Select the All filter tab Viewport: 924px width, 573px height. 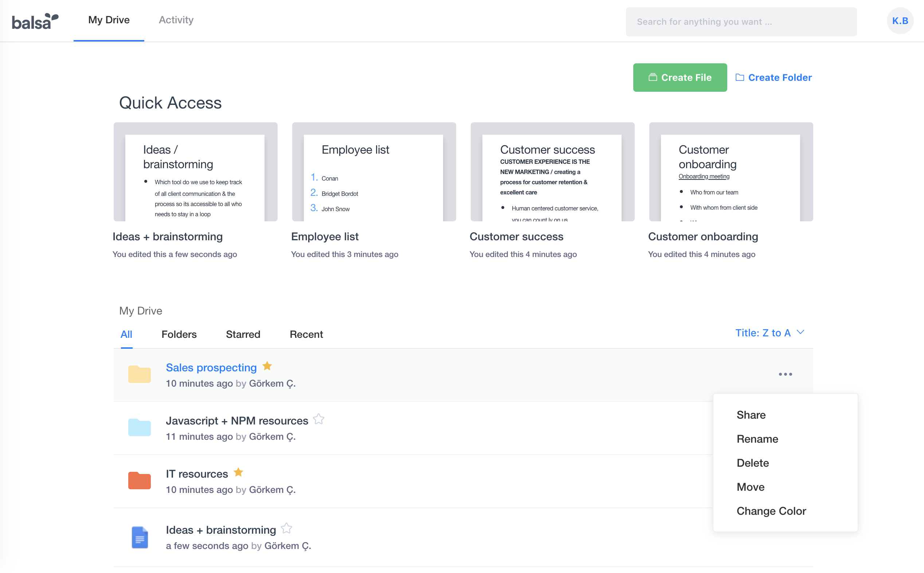126,334
